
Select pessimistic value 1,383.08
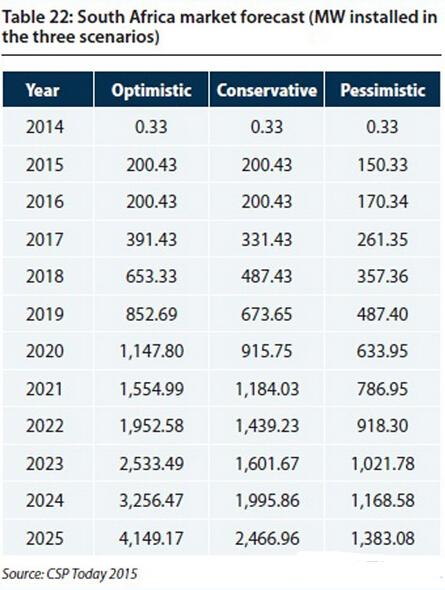[383, 538]
